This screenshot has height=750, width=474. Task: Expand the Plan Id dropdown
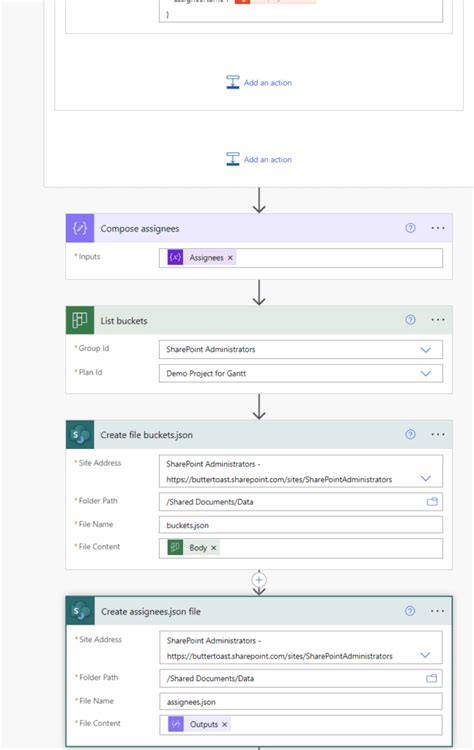pyautogui.click(x=426, y=374)
